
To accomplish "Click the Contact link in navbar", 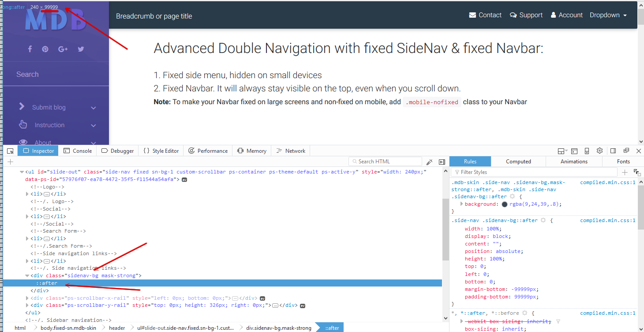I will [x=485, y=15].
